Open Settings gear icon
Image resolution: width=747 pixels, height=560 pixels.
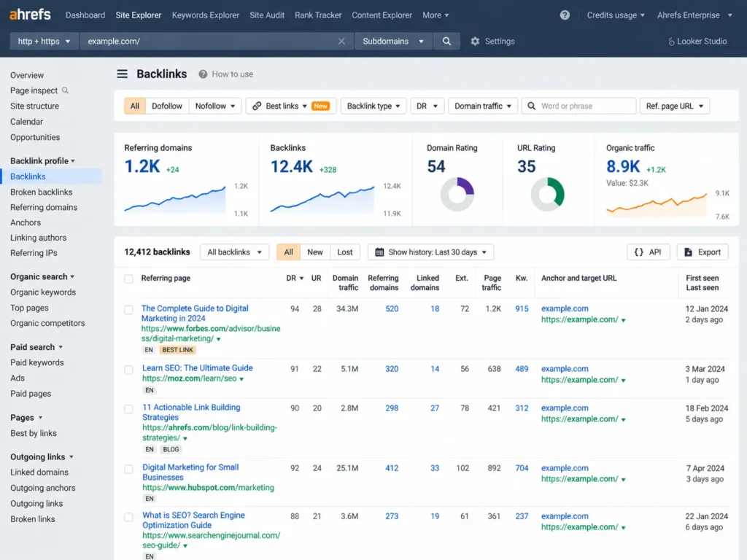[x=475, y=42]
